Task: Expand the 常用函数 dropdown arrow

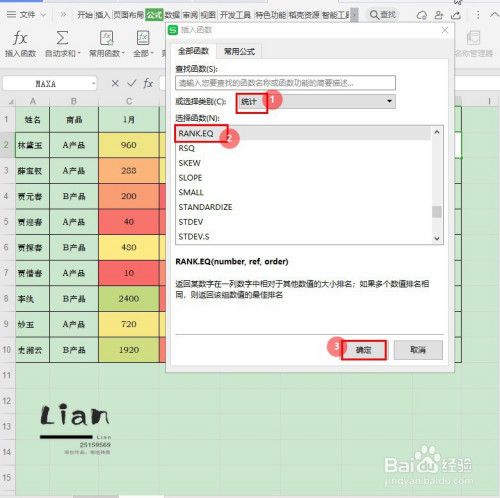Action: click(x=123, y=53)
